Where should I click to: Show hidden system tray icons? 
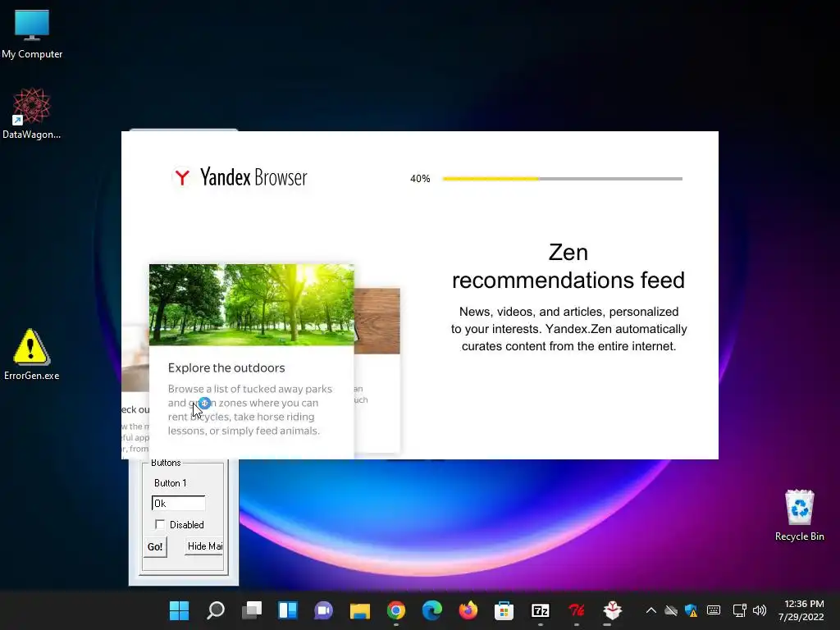click(651, 610)
